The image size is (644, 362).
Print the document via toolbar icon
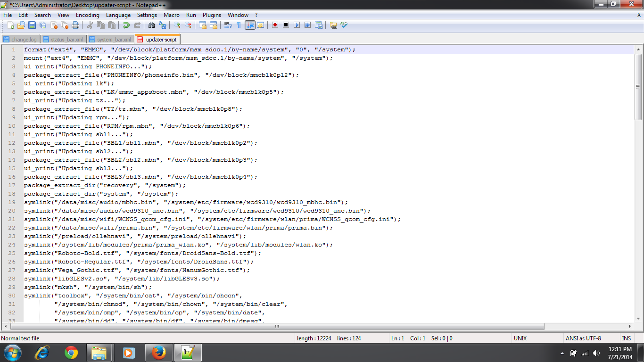(x=75, y=25)
